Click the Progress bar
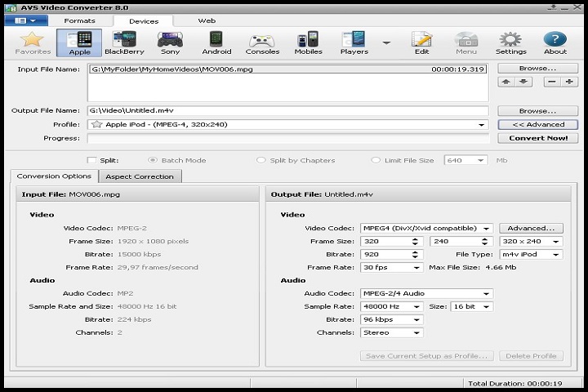588x392 pixels. 288,138
